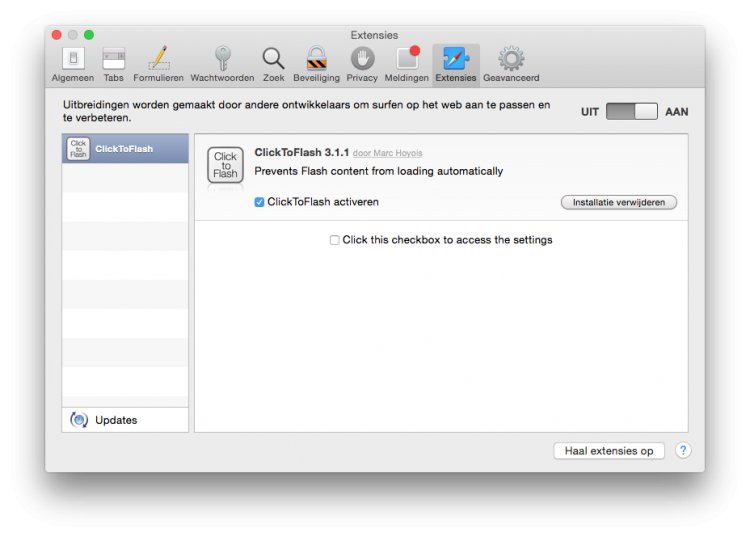
Task: Select the Meldingen notifications pane
Action: pos(407,65)
